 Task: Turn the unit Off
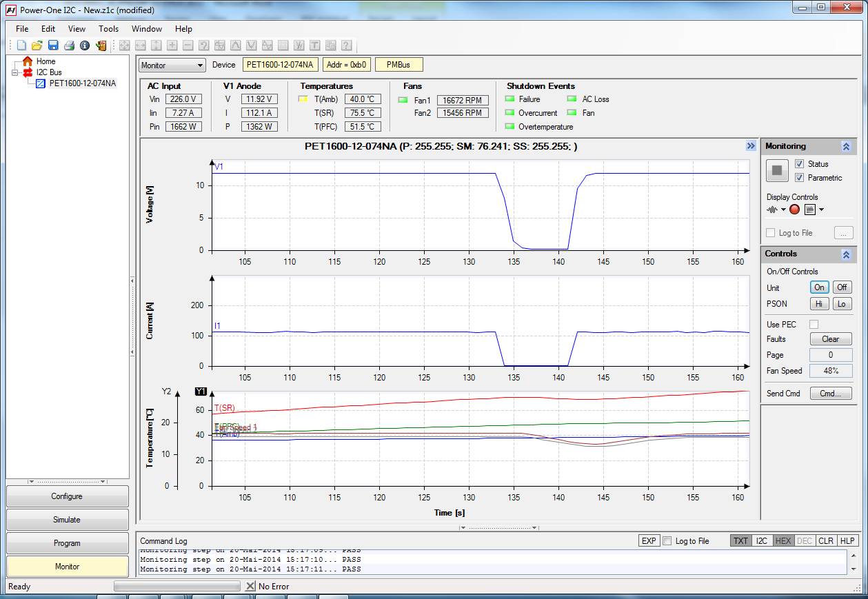tap(842, 287)
